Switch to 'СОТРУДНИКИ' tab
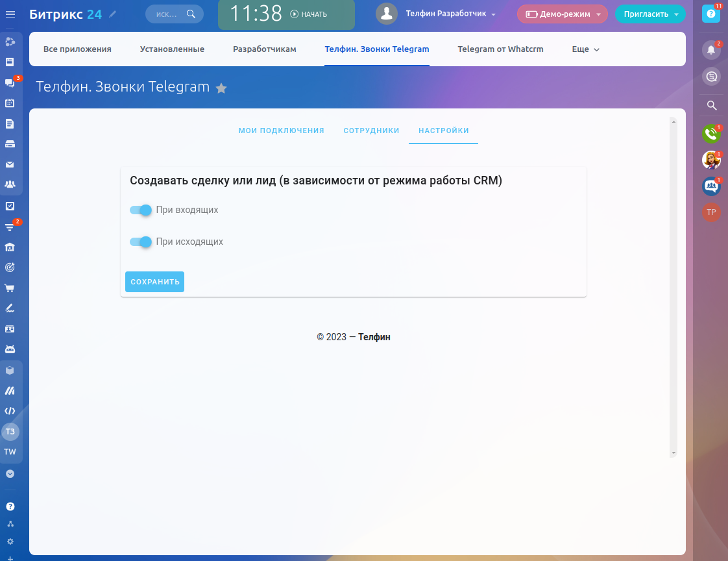This screenshot has width=728, height=561. (x=371, y=131)
